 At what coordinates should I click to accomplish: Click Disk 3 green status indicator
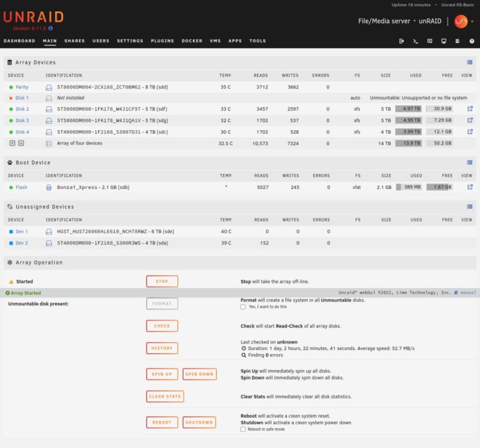(x=11, y=121)
